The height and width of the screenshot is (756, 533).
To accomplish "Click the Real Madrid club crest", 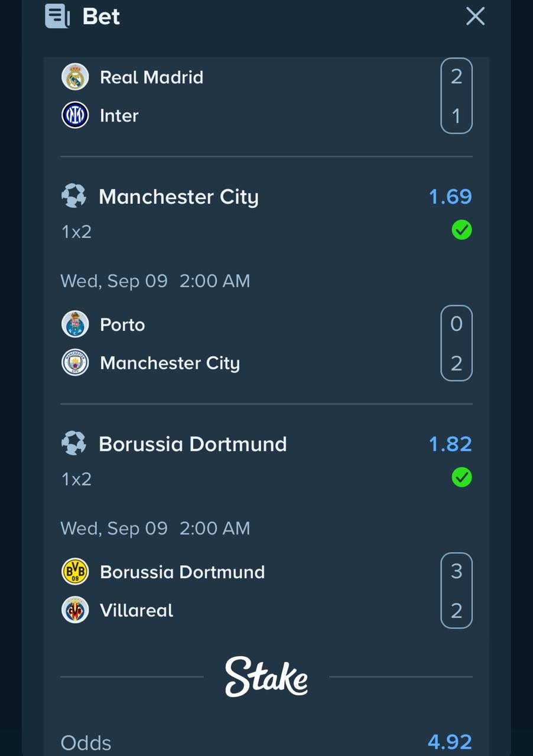I will [75, 77].
